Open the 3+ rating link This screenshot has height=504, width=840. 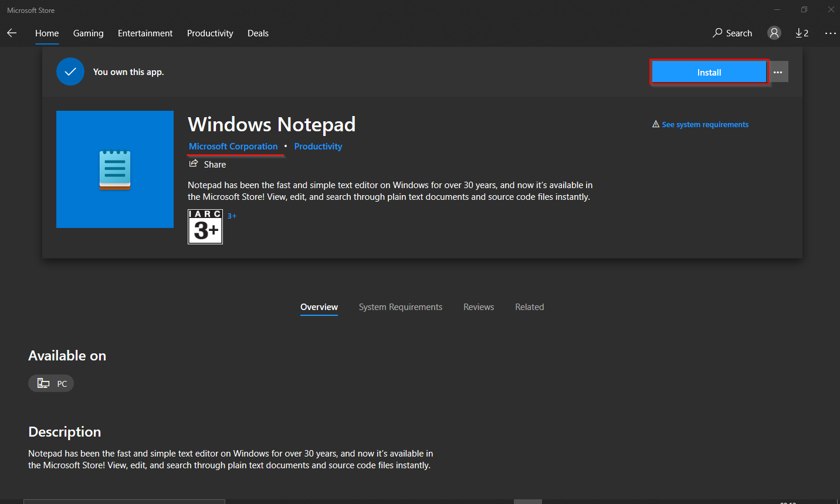coord(232,216)
